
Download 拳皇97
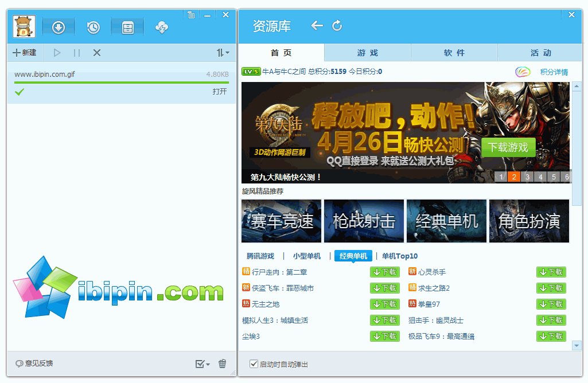pos(551,304)
